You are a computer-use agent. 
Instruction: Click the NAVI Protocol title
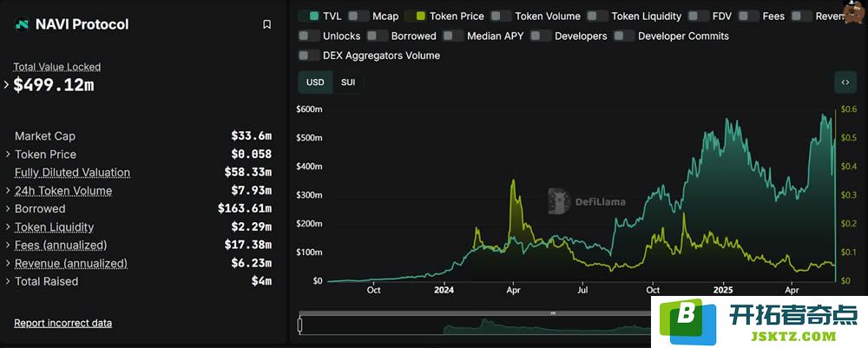[x=82, y=24]
